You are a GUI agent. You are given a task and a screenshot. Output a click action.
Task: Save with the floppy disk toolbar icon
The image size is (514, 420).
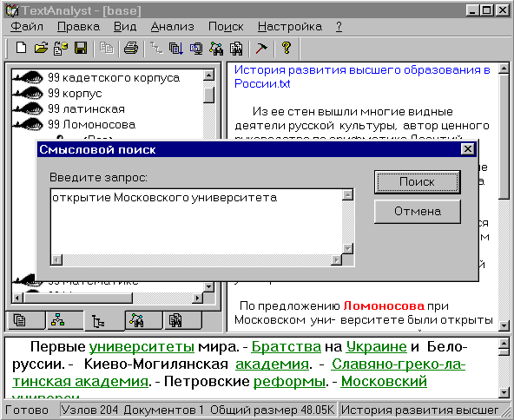(81, 48)
